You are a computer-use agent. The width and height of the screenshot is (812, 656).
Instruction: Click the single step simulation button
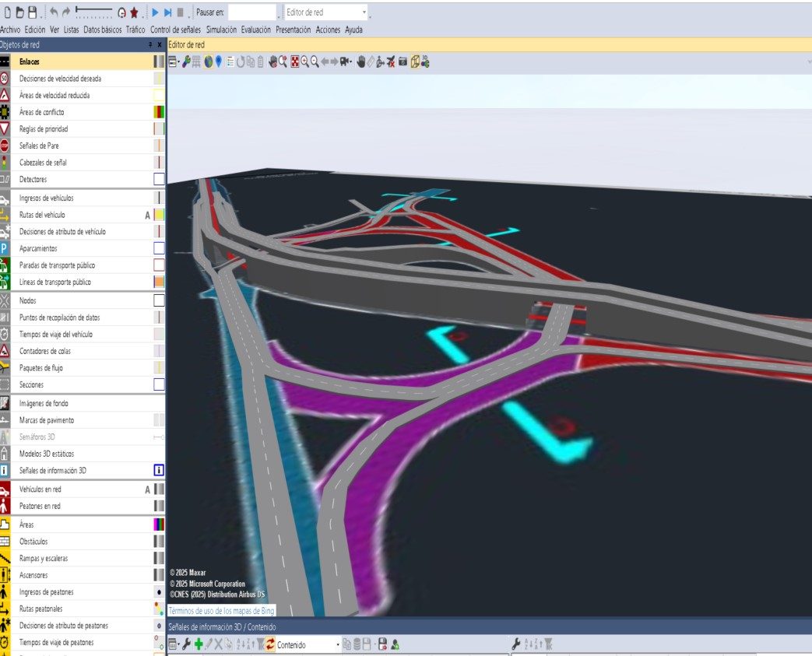[168, 12]
